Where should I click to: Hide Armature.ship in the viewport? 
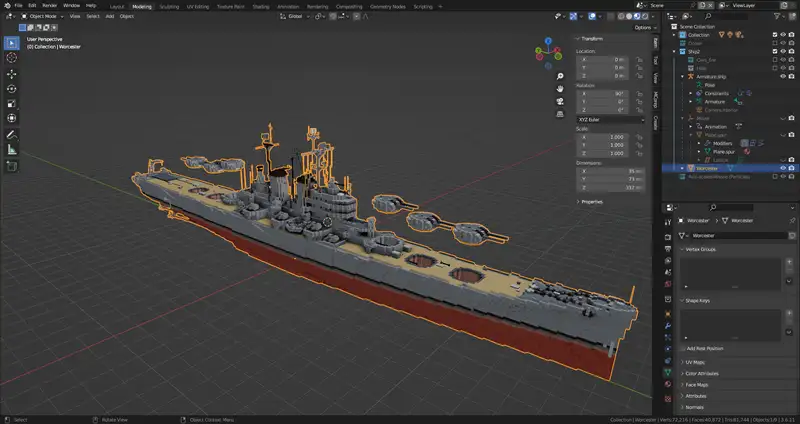(783, 77)
